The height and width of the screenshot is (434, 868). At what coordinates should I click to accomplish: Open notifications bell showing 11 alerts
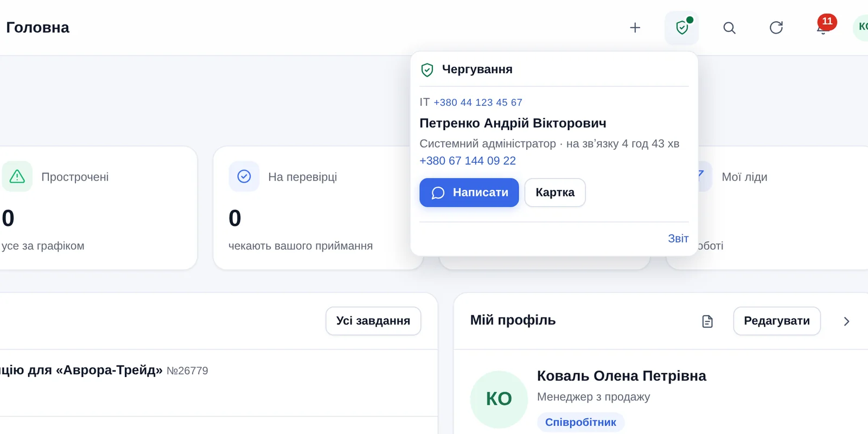(x=823, y=28)
